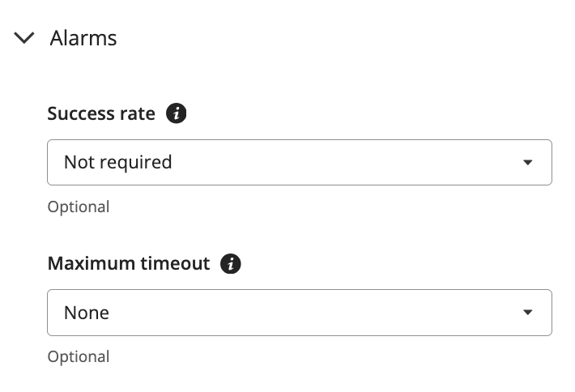Click the Maximum timeout field label
575x392 pixels.
[x=129, y=263]
